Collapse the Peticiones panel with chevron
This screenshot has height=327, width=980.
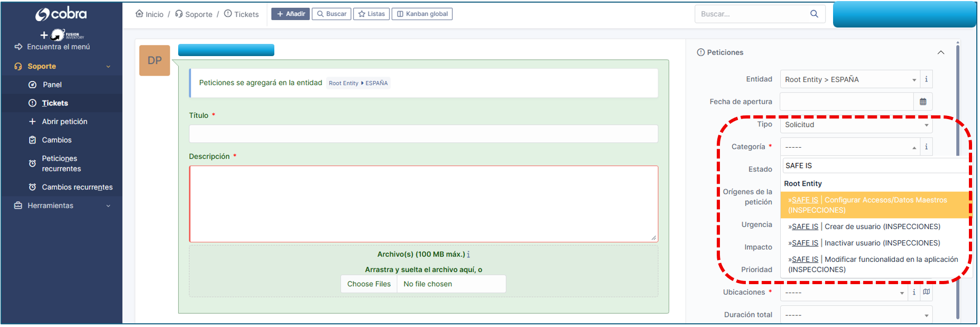point(940,52)
